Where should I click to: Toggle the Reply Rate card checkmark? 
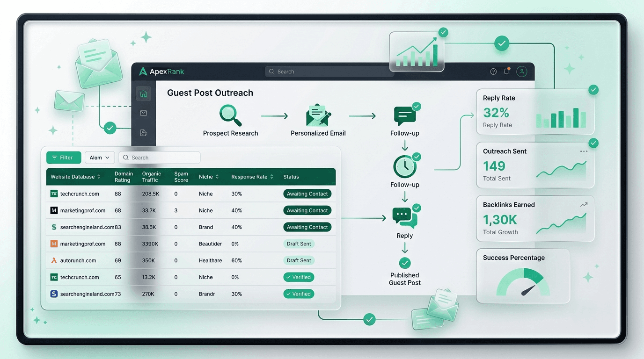tap(593, 90)
